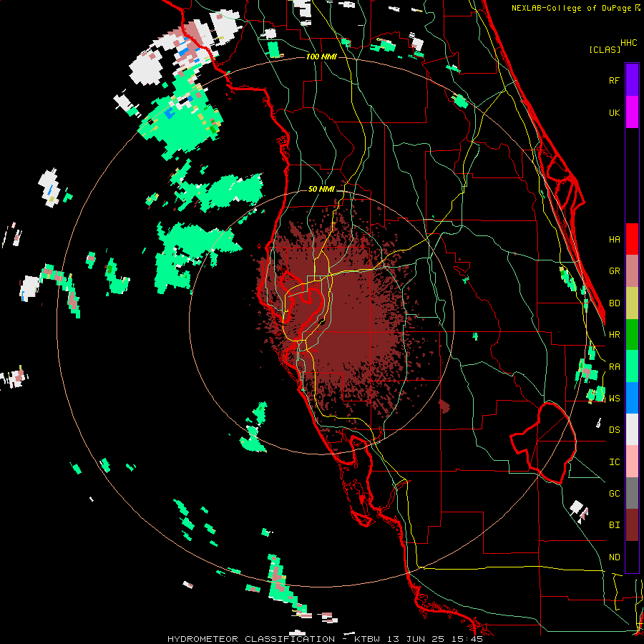Click the DS white legend swatch

(632, 429)
